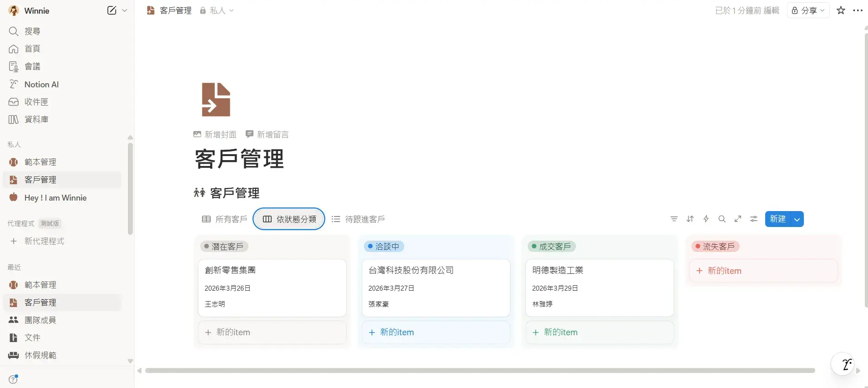
Task: Add 新的item under 潛在客戶
Action: pyautogui.click(x=272, y=333)
